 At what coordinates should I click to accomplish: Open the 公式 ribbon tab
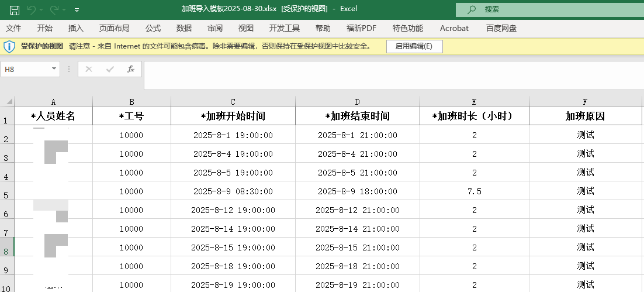pyautogui.click(x=153, y=28)
